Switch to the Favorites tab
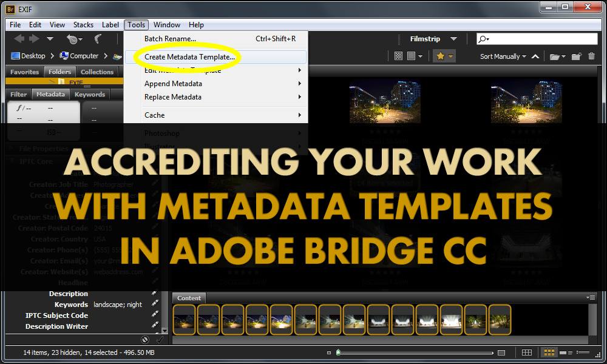Screen dimensions: 607x364 pyautogui.click(x=24, y=72)
